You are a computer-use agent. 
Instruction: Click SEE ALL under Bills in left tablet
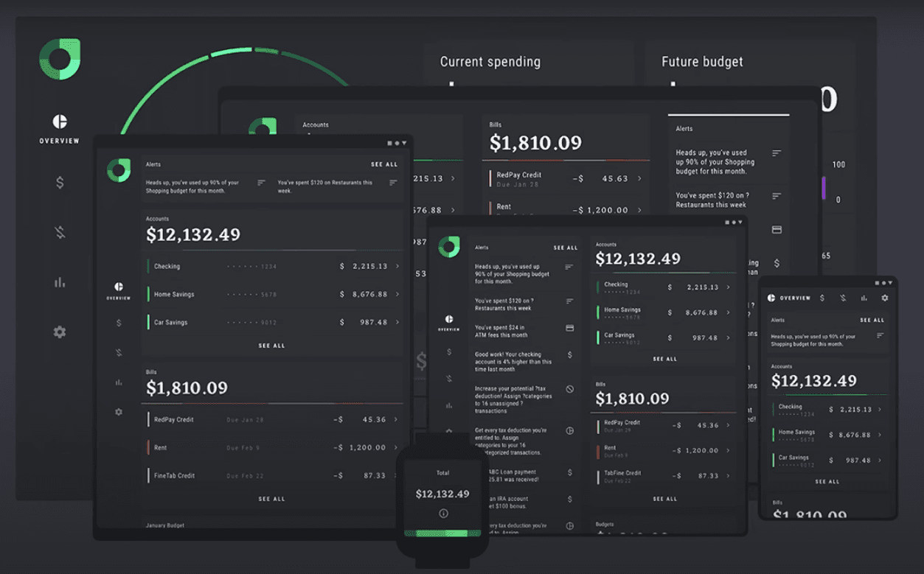click(x=271, y=499)
